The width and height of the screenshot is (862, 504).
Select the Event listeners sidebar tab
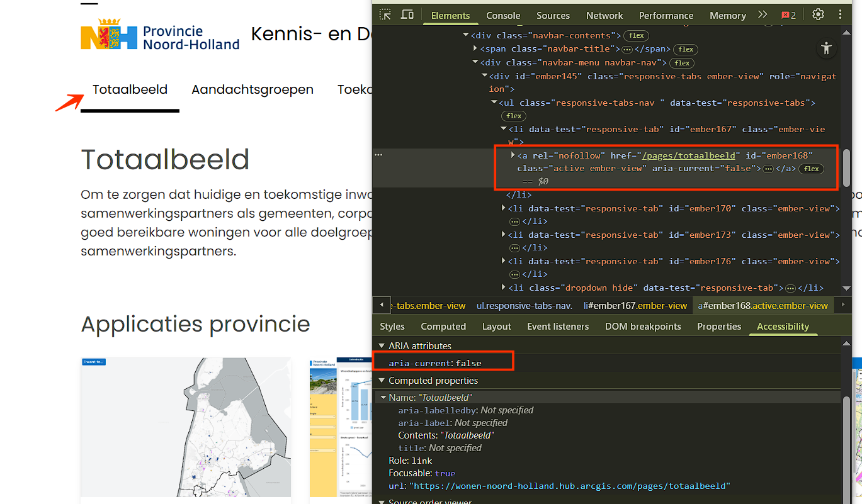pos(558,327)
